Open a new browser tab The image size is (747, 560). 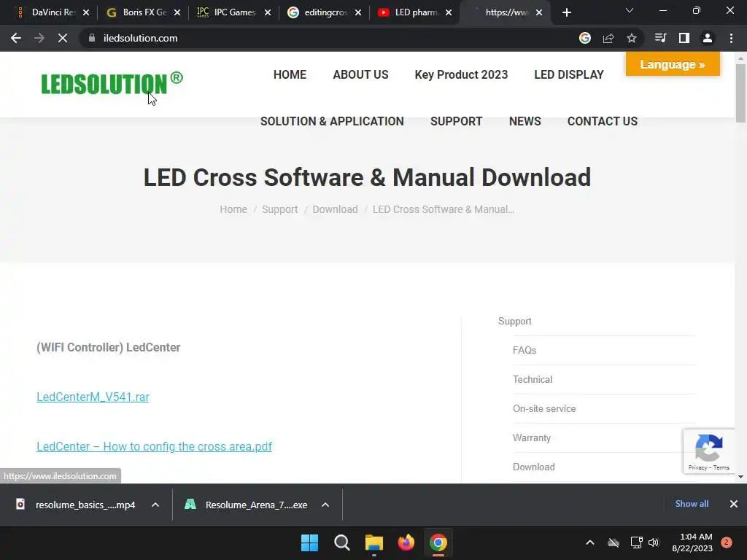pos(566,12)
